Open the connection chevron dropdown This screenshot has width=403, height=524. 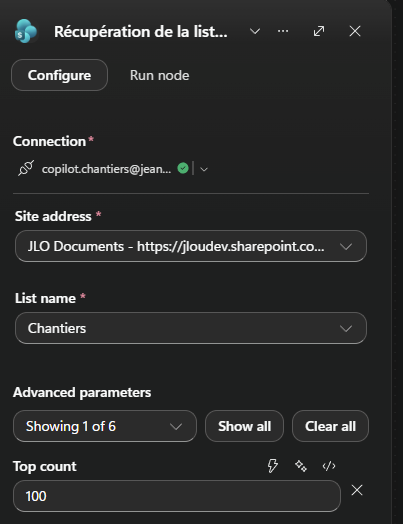(204, 169)
